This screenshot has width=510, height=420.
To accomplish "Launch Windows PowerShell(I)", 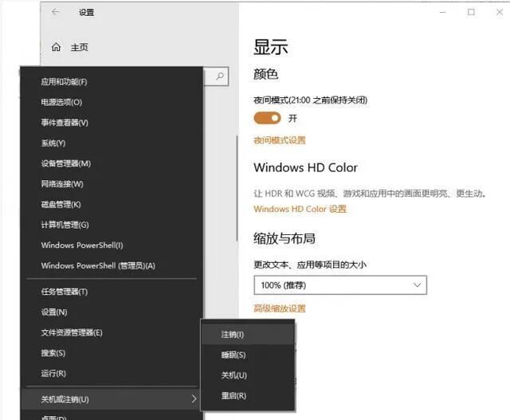I will click(112, 245).
